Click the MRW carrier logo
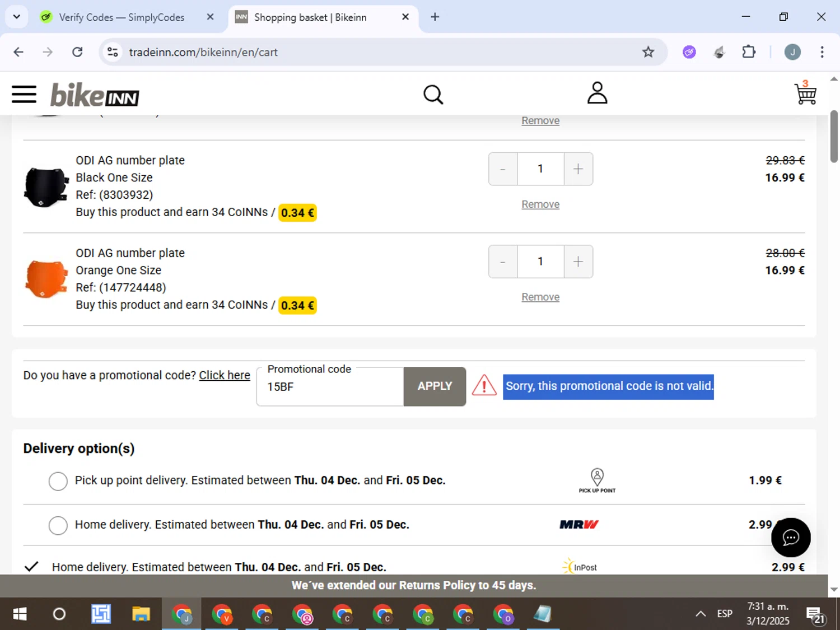The image size is (840, 630). 579,525
